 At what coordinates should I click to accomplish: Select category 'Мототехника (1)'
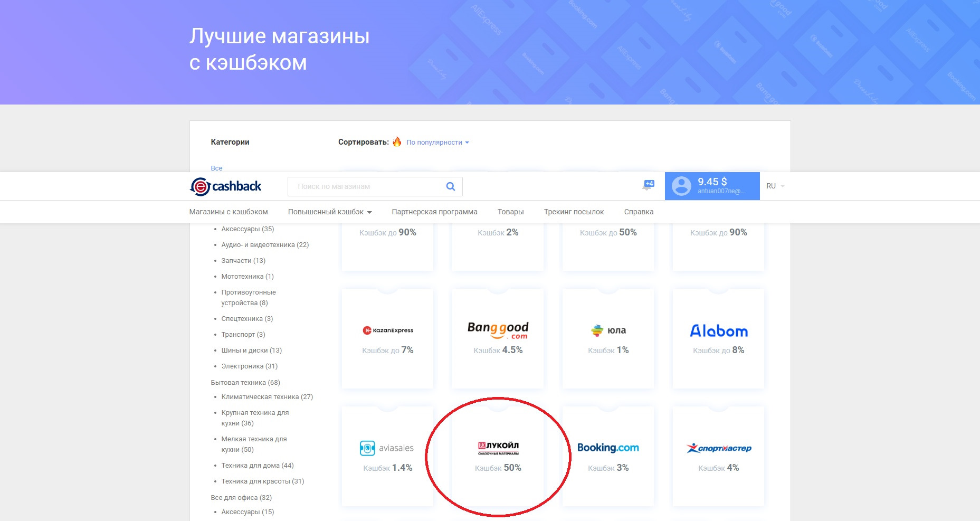pos(248,277)
